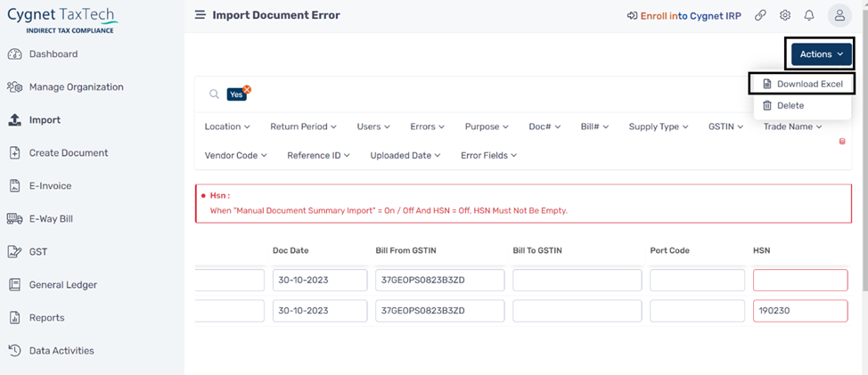Click the small red clear-filters icon
Viewport: 868px width, 375px height.
click(x=842, y=142)
